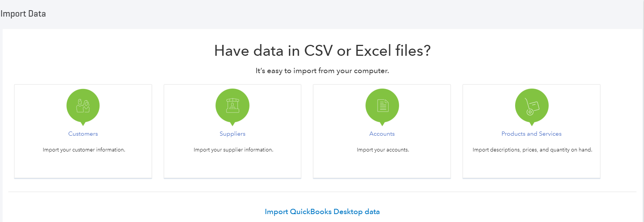Click the 'Have data in CSV or Excel files?' heading
Screen dimensions: 644x222
322,51
